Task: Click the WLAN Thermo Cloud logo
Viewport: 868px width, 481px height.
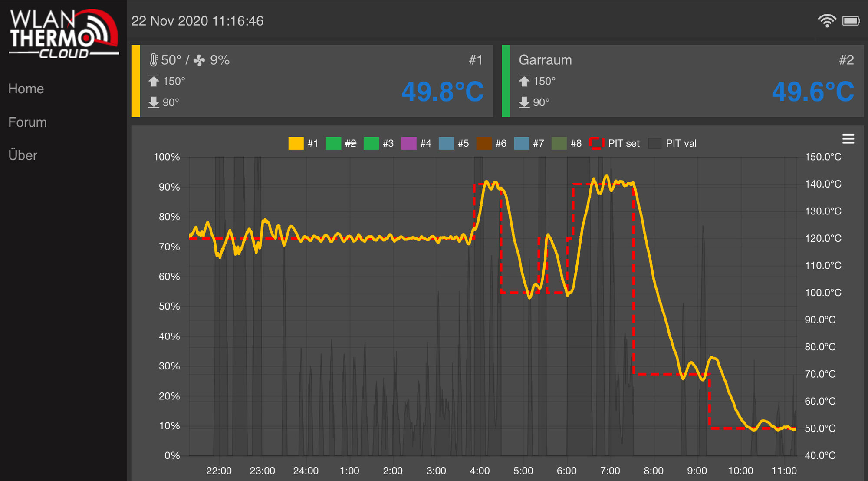Action: 64,34
